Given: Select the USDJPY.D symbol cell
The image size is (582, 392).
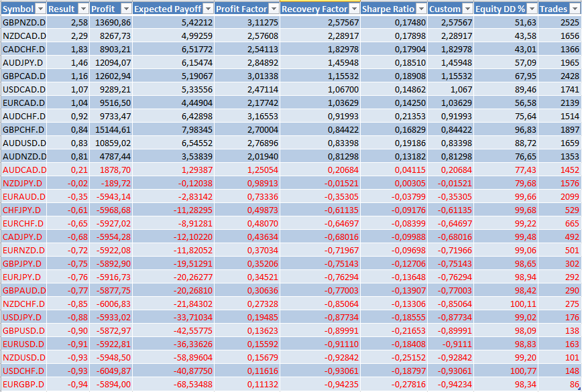Looking at the screenshot, I should point(23,317).
